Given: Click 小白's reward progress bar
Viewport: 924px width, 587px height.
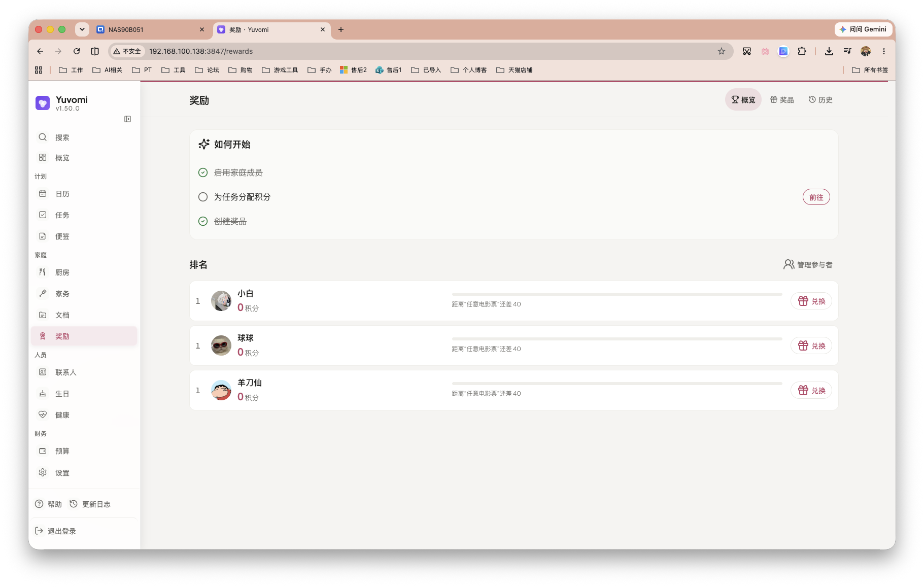Looking at the screenshot, I should [x=617, y=294].
